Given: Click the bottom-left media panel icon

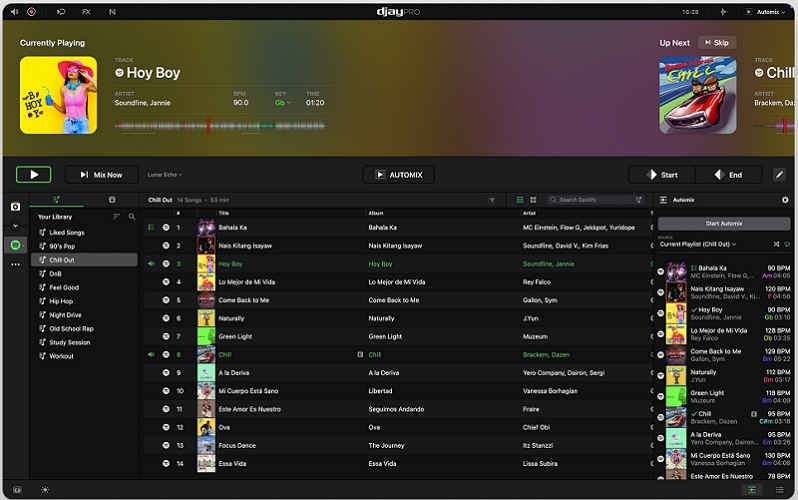Looking at the screenshot, I should [x=17, y=490].
